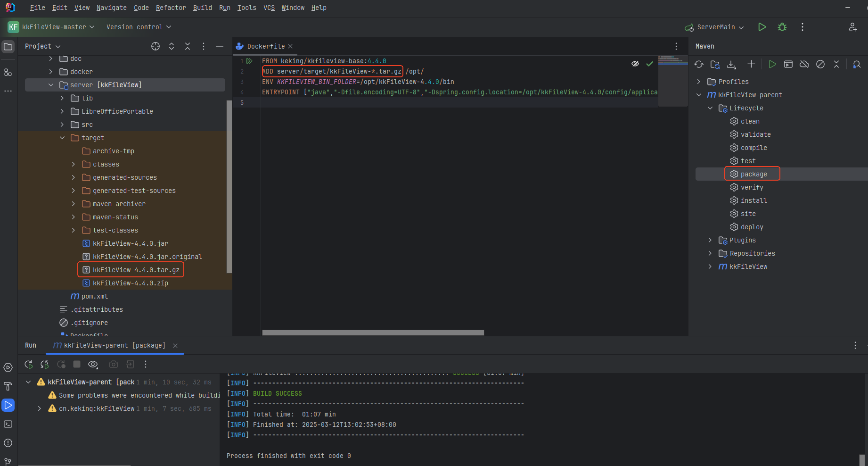Click the editor horizontal scrollbar
The image size is (868, 466).
click(x=373, y=333)
